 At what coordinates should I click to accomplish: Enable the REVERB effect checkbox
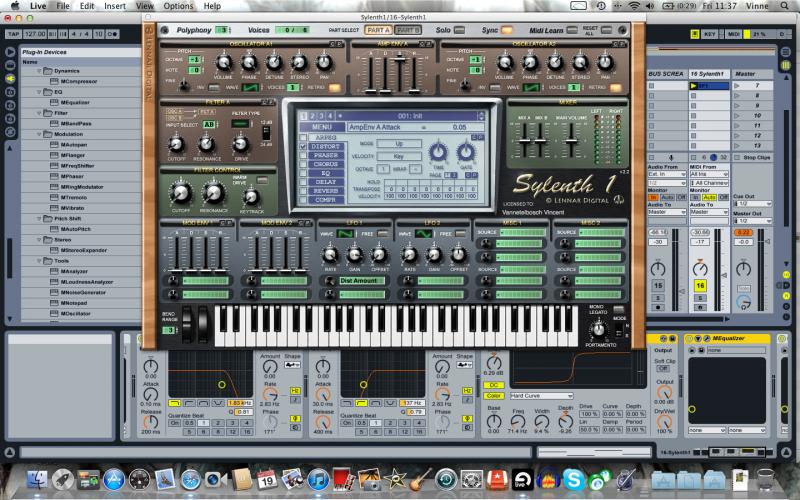(x=304, y=191)
